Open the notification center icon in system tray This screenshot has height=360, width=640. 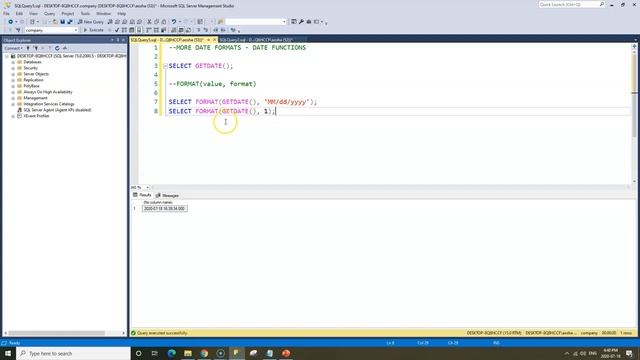(x=629, y=353)
